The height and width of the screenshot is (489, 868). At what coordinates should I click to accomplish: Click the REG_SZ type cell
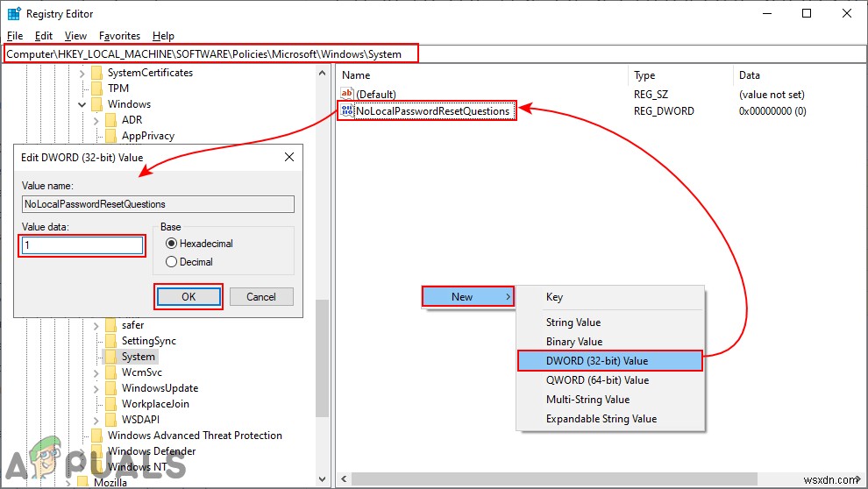point(651,95)
